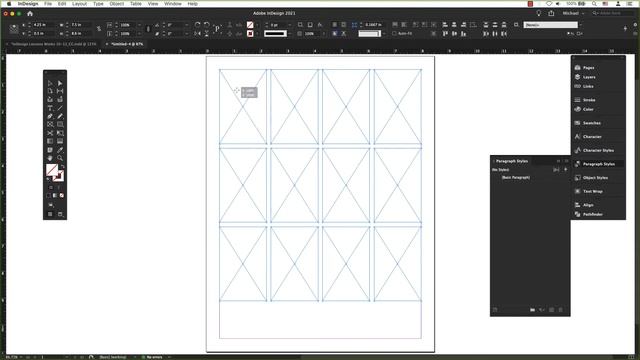Viewport: 640px width, 360px height.
Task: Open the zoom level dropdown in status bar
Action: [21, 357]
